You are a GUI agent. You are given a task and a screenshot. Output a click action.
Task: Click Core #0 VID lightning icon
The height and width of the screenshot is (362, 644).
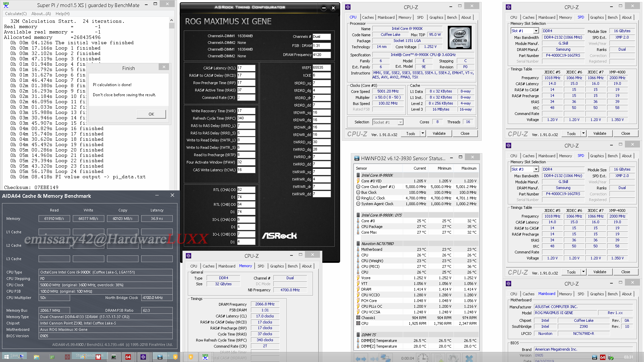tap(358, 181)
